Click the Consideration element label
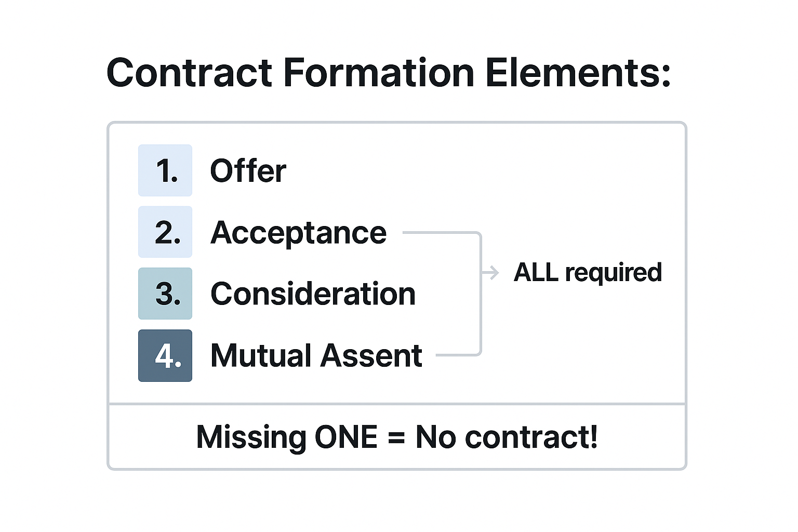798x532 pixels. coord(313,294)
